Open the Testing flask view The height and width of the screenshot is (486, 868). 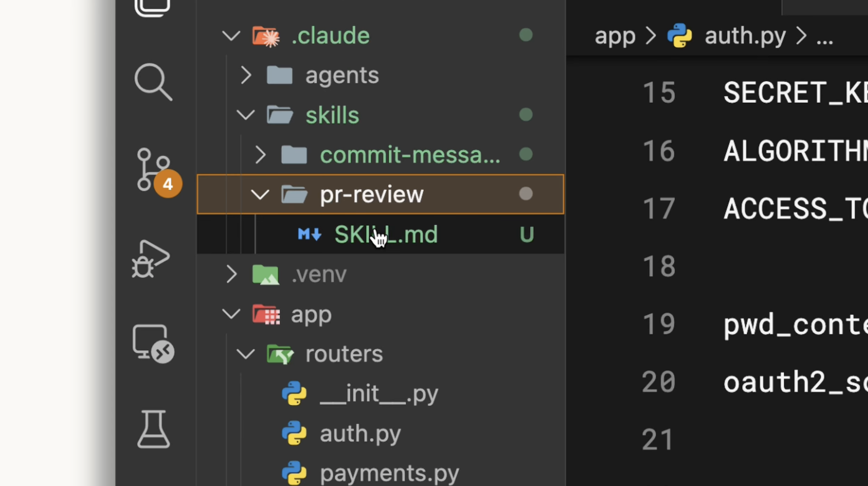(x=153, y=429)
